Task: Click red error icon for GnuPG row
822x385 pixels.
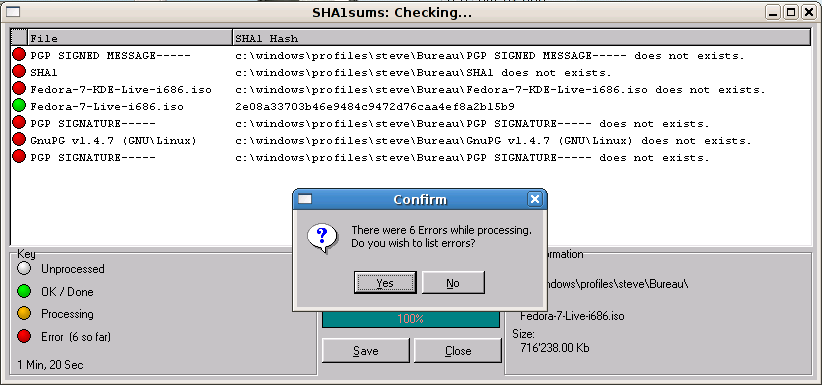Action: pyautogui.click(x=19, y=140)
